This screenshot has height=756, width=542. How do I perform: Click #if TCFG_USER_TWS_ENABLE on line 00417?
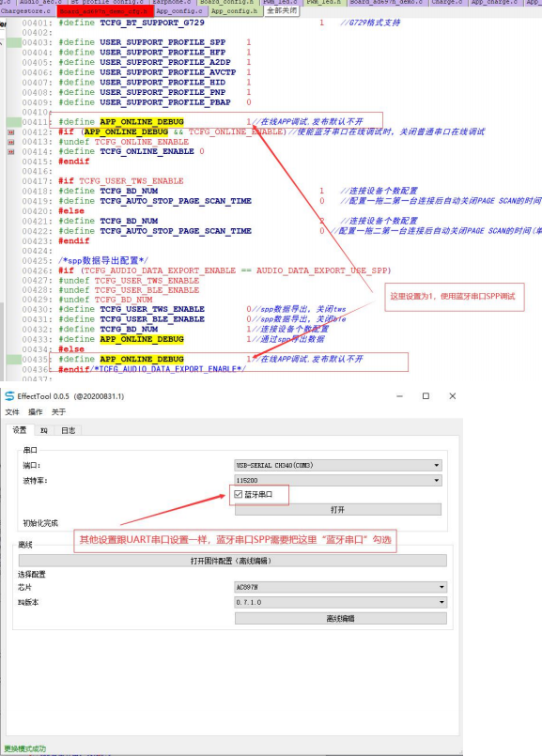(121, 181)
